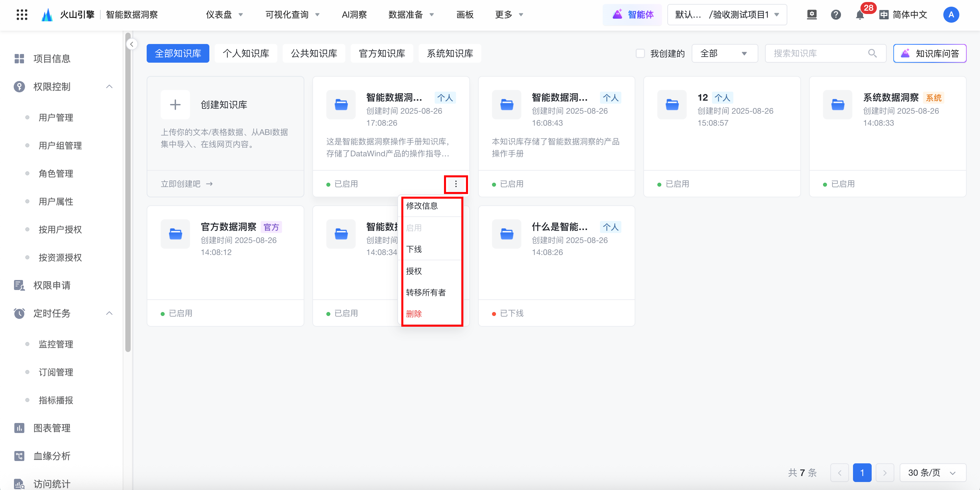
Task: Choose 删除 from the context menu
Action: click(414, 314)
